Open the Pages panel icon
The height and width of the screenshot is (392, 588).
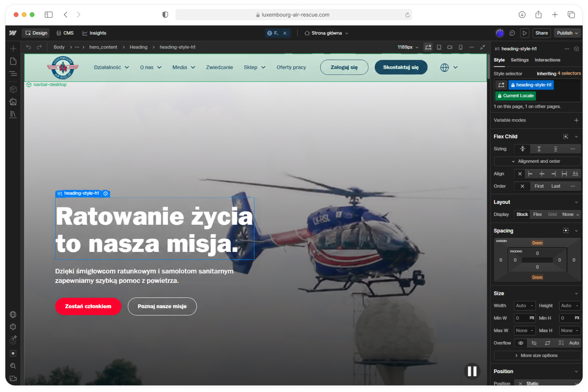click(x=13, y=62)
